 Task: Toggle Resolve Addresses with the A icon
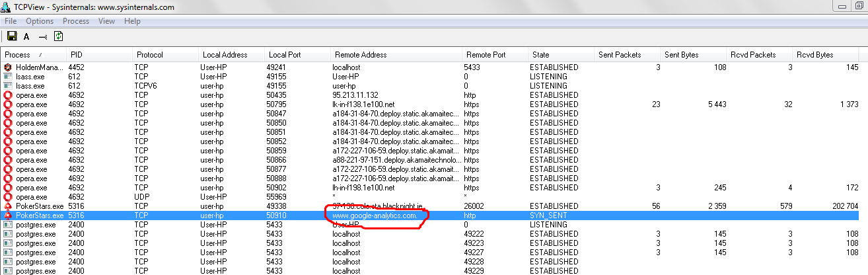click(26, 37)
